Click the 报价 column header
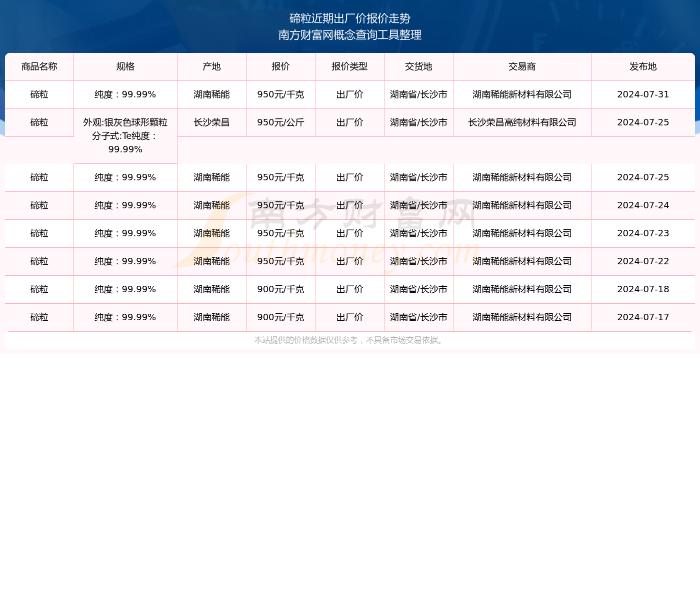 click(x=281, y=66)
